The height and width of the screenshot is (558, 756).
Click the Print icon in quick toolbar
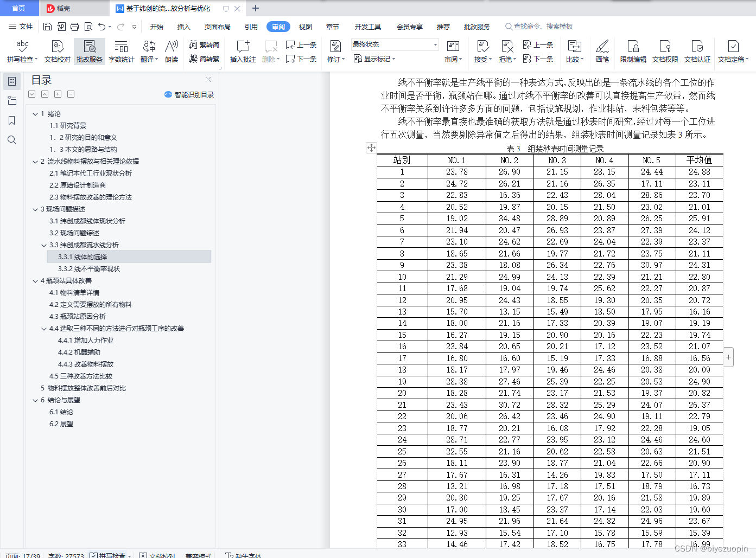[75, 27]
